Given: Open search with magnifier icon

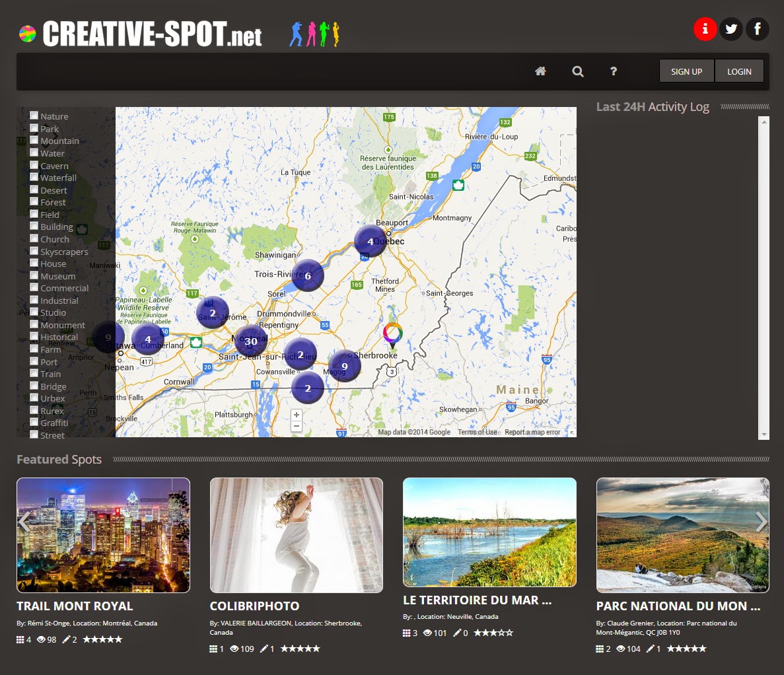Looking at the screenshot, I should [577, 71].
